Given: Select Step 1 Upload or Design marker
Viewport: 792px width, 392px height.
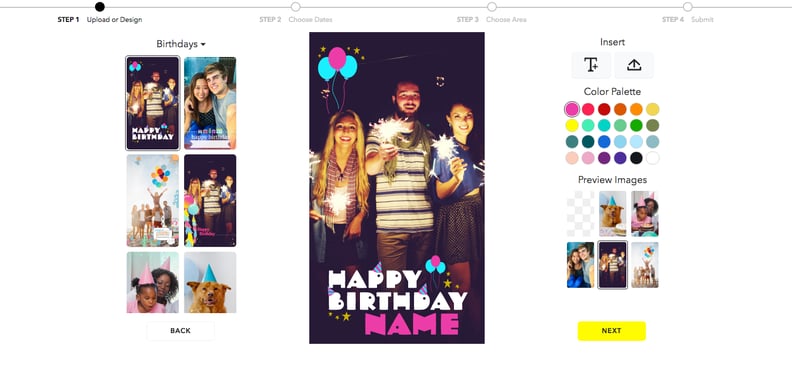Looking at the screenshot, I should pos(100,7).
